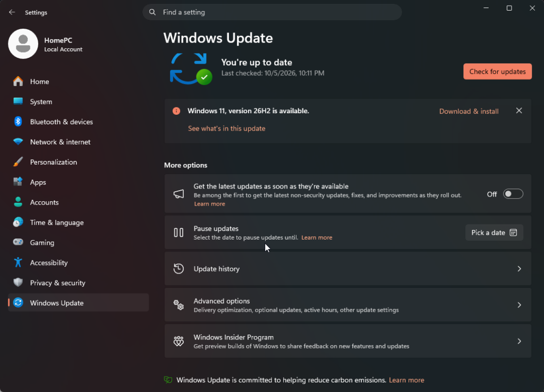Dismiss the 26H2 available banner
Screen dimensions: 544x392
tap(519, 110)
